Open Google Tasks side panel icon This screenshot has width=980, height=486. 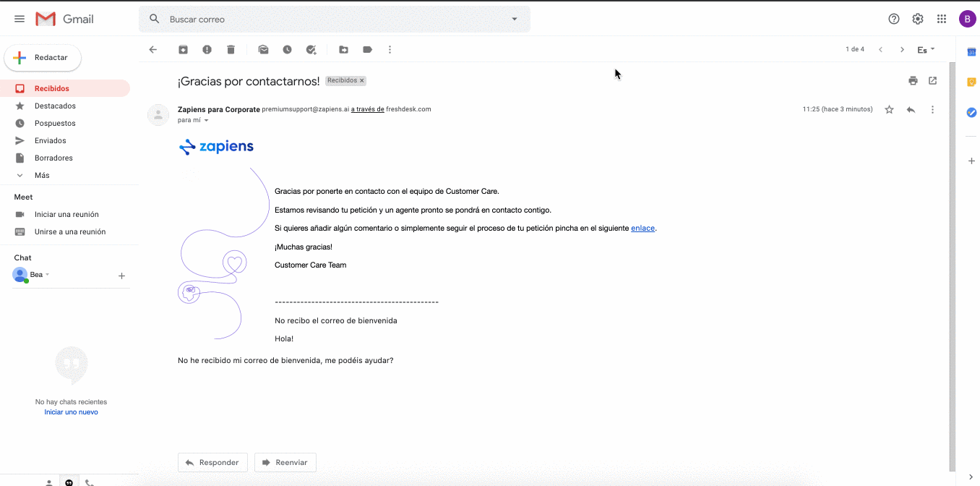click(x=971, y=112)
